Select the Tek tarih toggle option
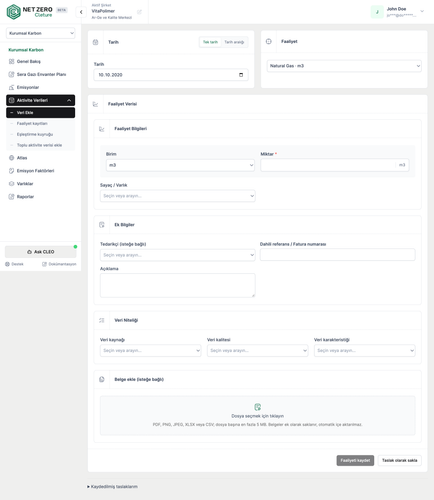 pyautogui.click(x=210, y=42)
